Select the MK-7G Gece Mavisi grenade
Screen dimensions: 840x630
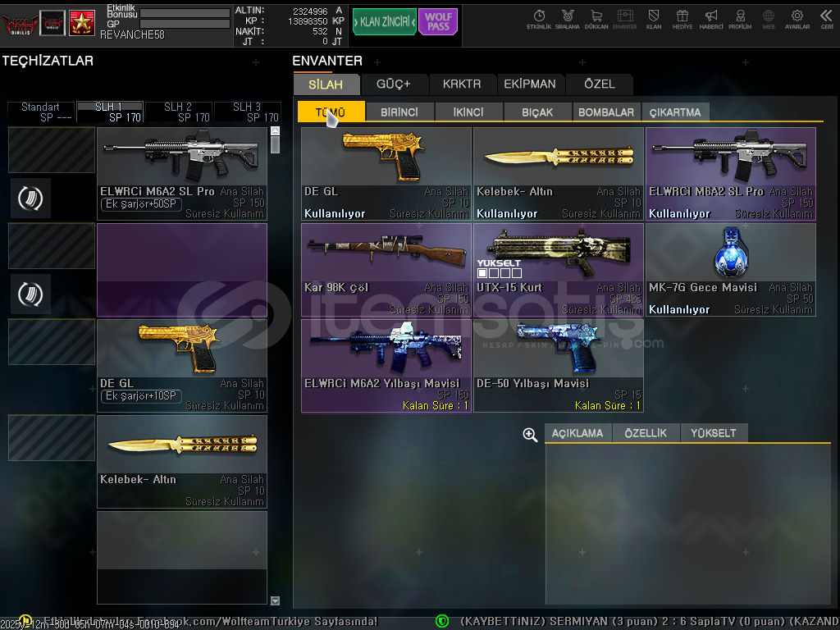731,269
